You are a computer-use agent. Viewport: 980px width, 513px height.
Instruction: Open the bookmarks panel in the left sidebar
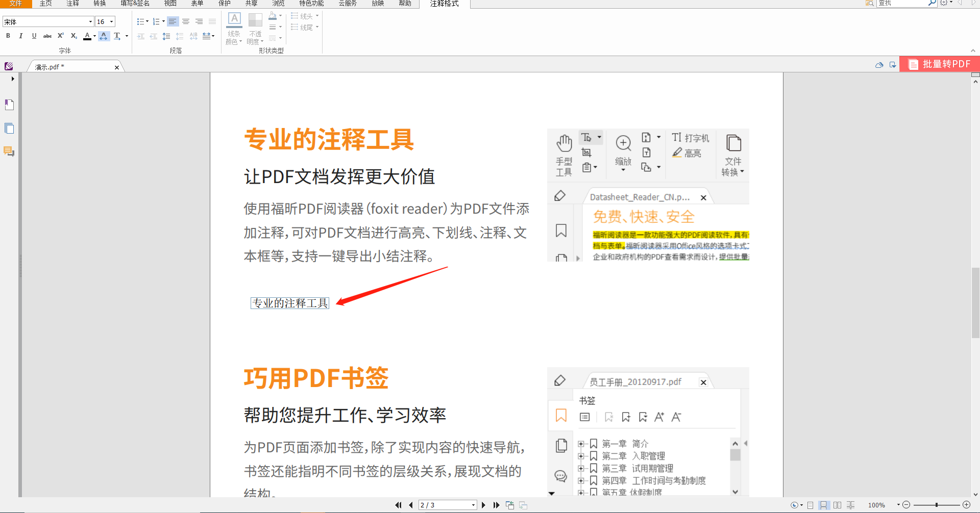pos(9,105)
